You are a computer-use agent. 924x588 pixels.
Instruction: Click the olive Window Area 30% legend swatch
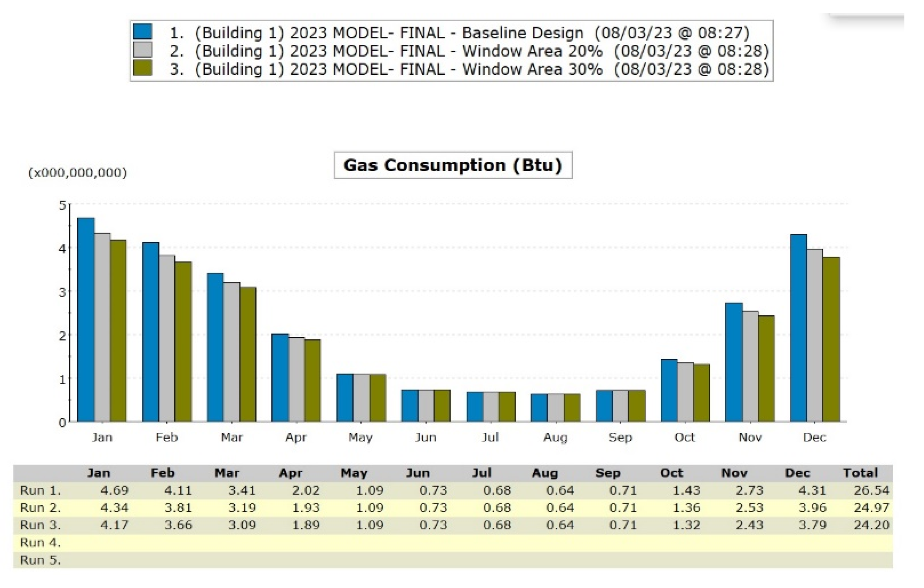[142, 68]
